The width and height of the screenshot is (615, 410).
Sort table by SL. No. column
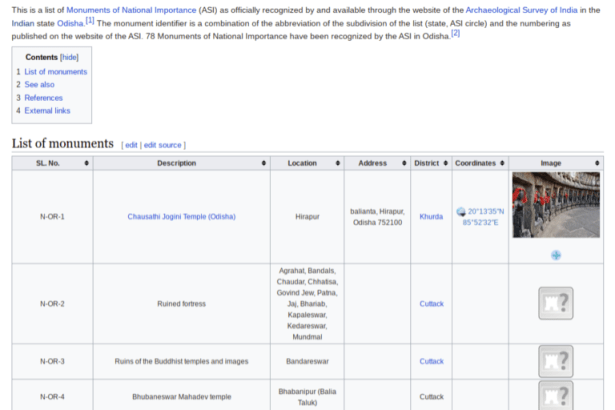point(87,163)
